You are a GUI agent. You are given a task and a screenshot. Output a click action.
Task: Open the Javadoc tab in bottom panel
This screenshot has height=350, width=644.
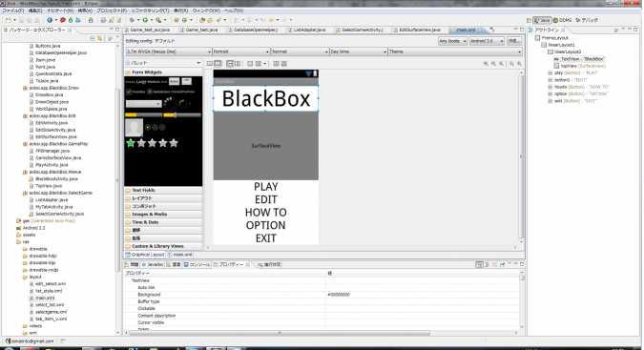point(153,265)
